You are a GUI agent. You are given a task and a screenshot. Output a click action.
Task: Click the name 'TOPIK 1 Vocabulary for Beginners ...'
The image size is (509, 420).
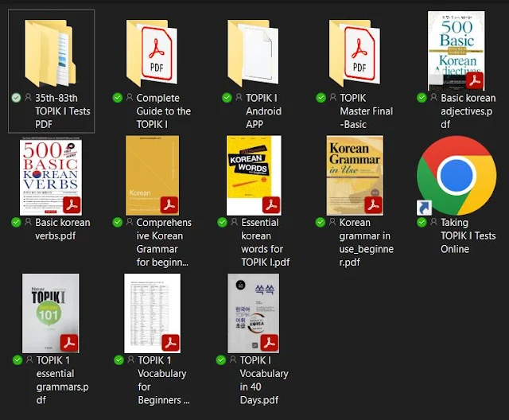[164, 380]
